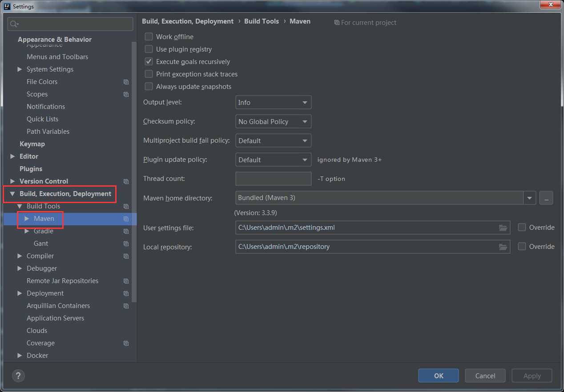The height and width of the screenshot is (392, 564).
Task: Expand the Debugger node arrow
Action: 20,268
